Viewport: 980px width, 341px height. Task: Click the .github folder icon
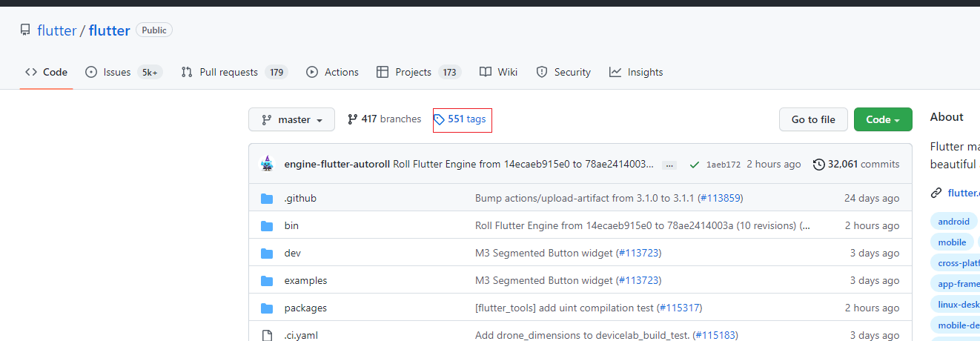tap(268, 199)
